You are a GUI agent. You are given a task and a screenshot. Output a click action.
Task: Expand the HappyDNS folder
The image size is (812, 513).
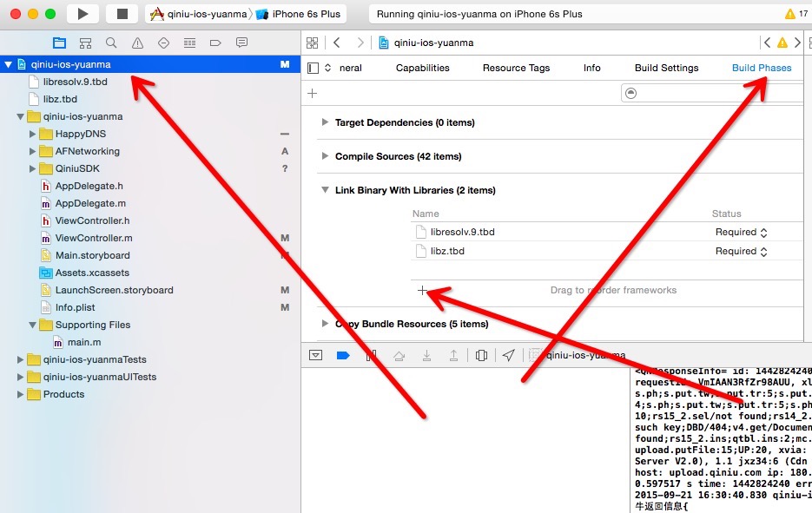coord(32,134)
